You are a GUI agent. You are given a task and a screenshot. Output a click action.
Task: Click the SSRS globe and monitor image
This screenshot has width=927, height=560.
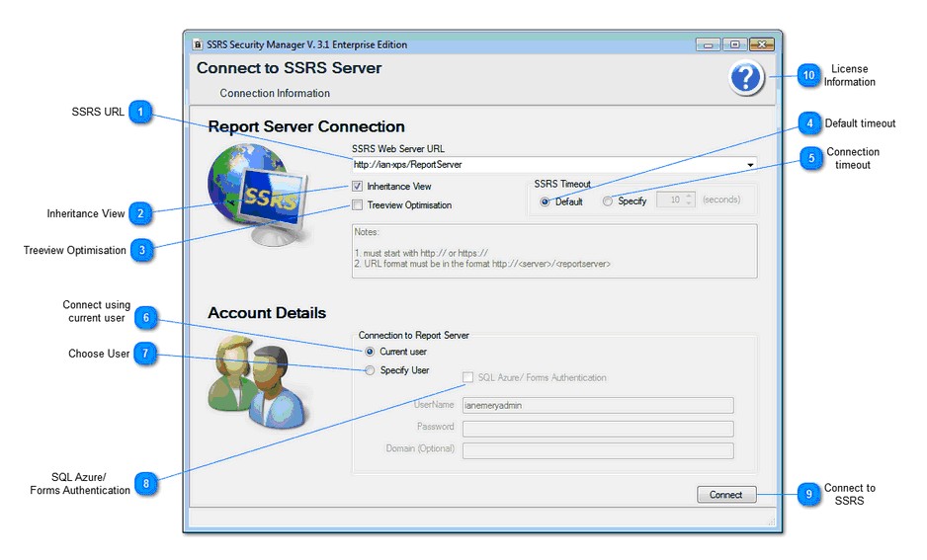point(258,195)
